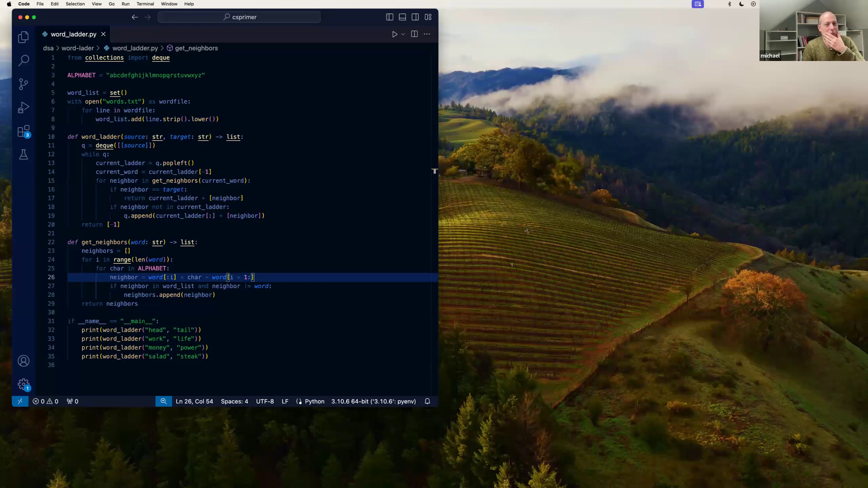Open the Run menu
The image size is (868, 488).
click(x=125, y=4)
